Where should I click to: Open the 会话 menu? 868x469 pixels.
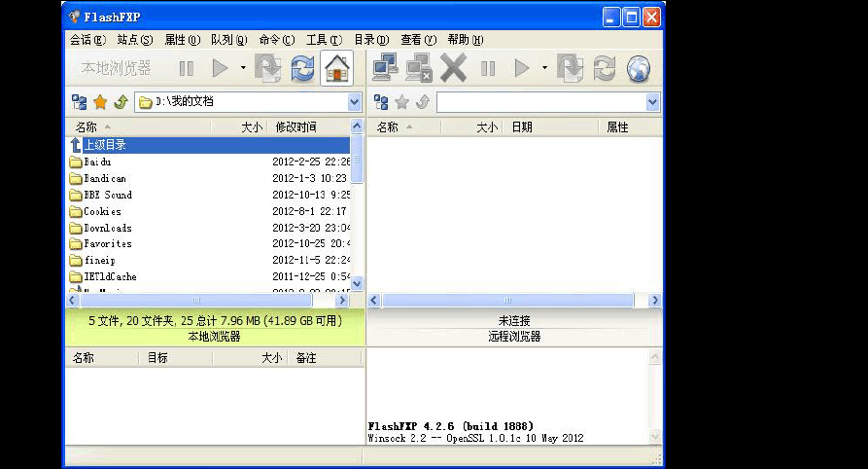coord(88,40)
